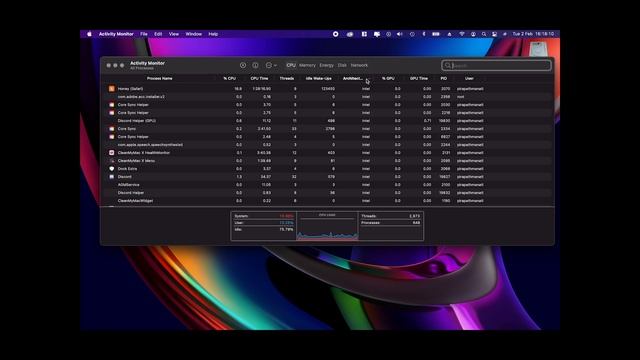
Task: Open the View menu
Action: [173, 34]
